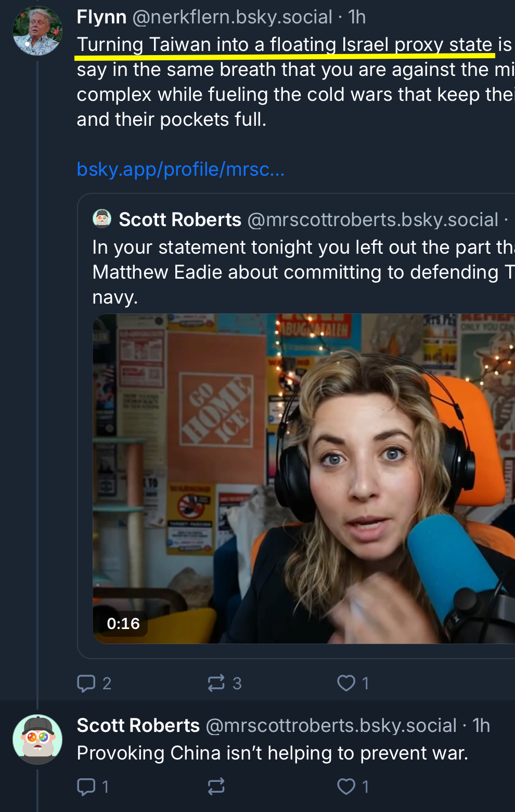Click Scott Roberts' reply 1h timestamp
This screenshot has width=515, height=812.
point(481,725)
